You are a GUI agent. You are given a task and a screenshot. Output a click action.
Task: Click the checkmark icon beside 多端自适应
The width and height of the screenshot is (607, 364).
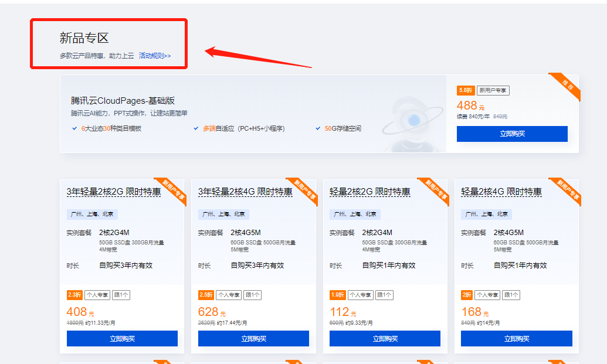click(196, 128)
